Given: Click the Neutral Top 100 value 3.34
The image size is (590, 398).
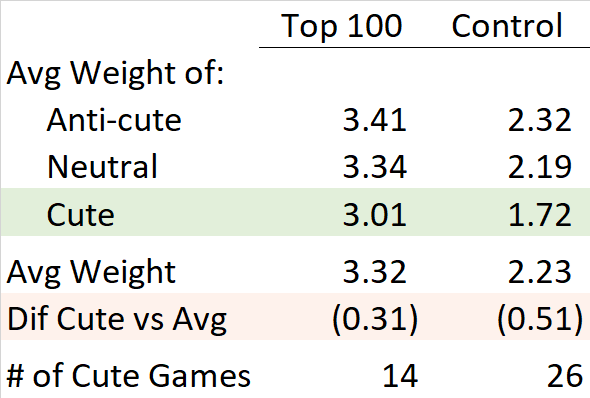Looking at the screenshot, I should 374,167.
